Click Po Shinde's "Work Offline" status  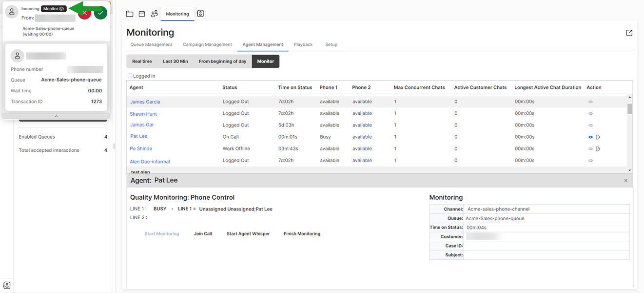(236, 149)
